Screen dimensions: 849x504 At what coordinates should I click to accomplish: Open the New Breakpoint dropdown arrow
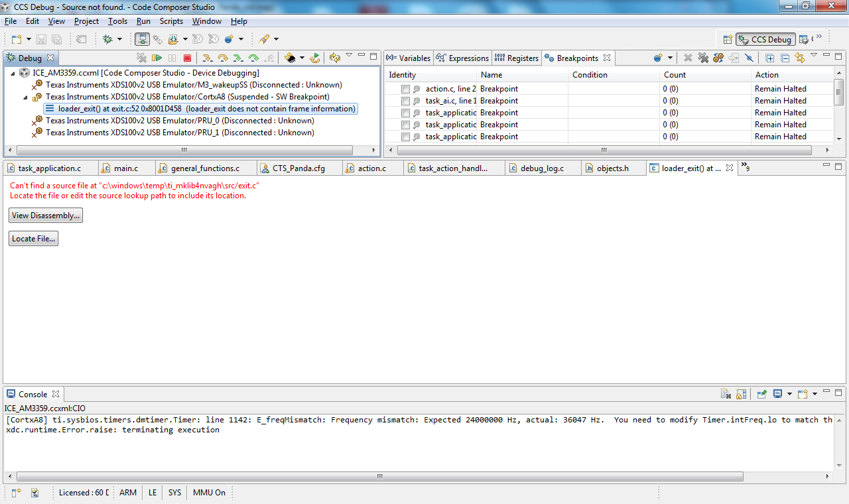coord(670,58)
